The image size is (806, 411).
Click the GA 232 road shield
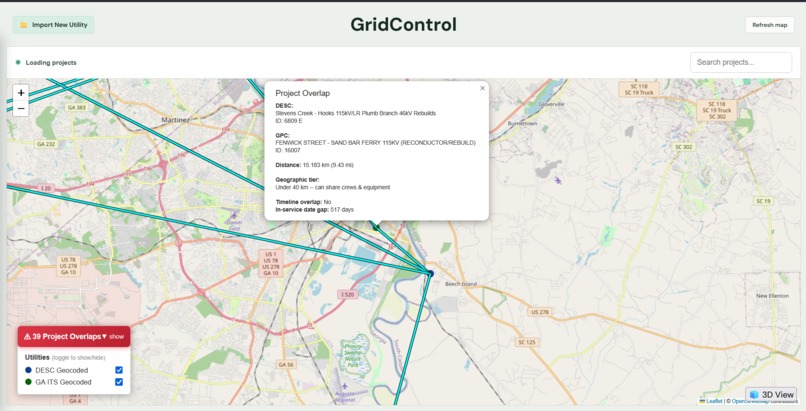tap(46, 144)
